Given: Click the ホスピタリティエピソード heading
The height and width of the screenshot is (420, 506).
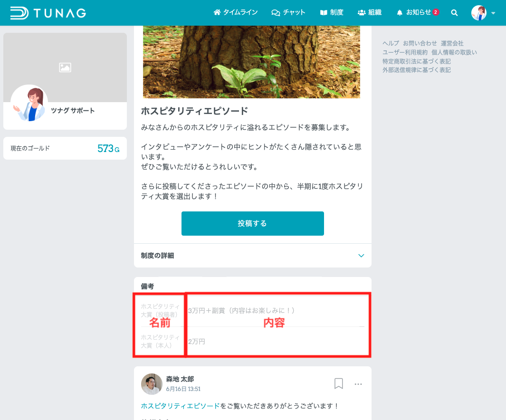Looking at the screenshot, I should 195,111.
